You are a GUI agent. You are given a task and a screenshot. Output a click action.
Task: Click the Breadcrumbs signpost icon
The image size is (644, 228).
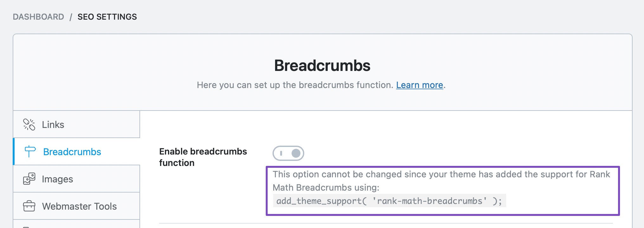[x=29, y=152]
